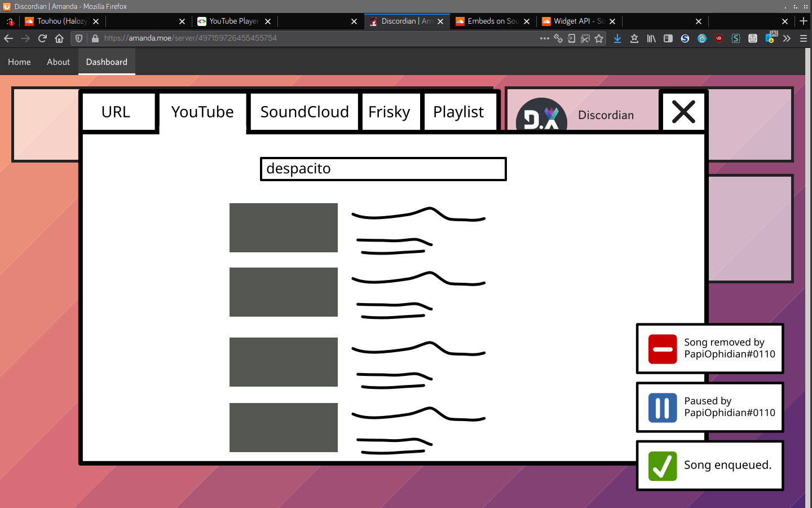Open the Firefox hamburger menu

click(x=804, y=38)
